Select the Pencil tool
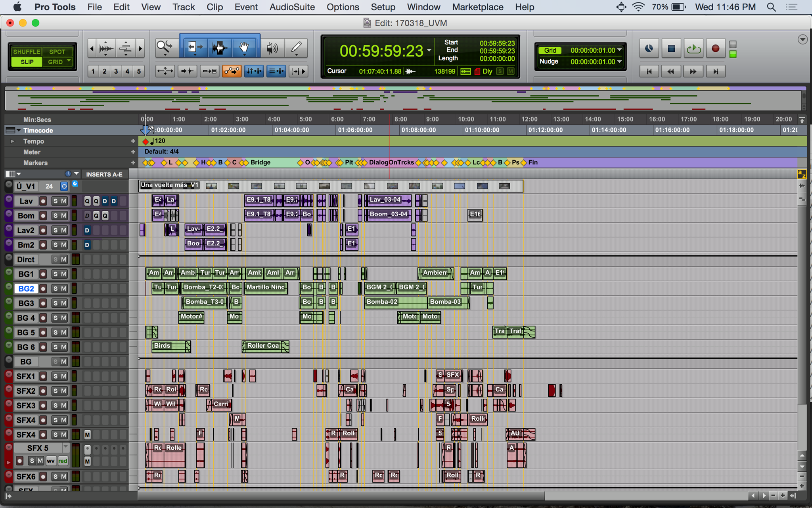 pyautogui.click(x=296, y=48)
